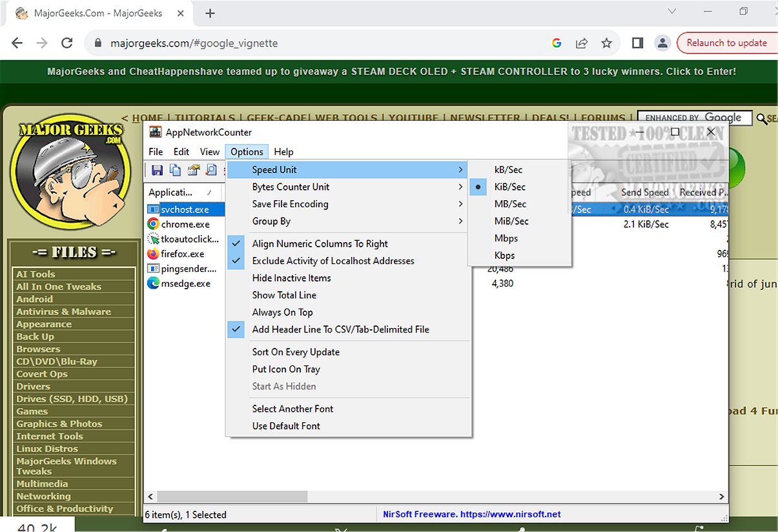This screenshot has height=532, width=778.
Task: Click the Google icon in address bar
Action: coord(557,43)
